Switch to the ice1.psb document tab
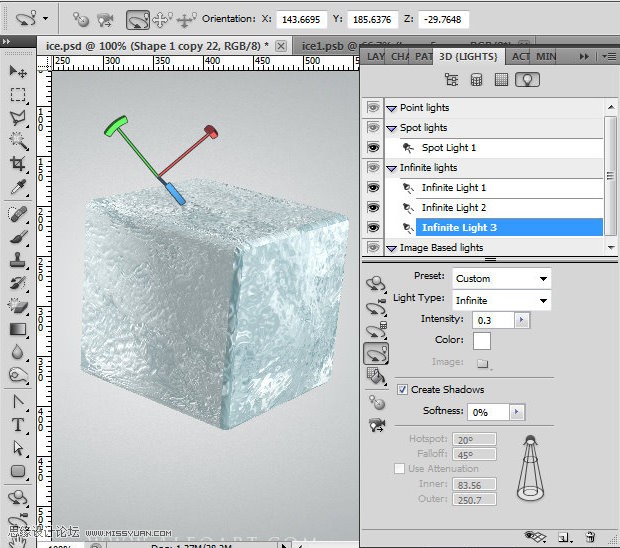 pyautogui.click(x=328, y=46)
